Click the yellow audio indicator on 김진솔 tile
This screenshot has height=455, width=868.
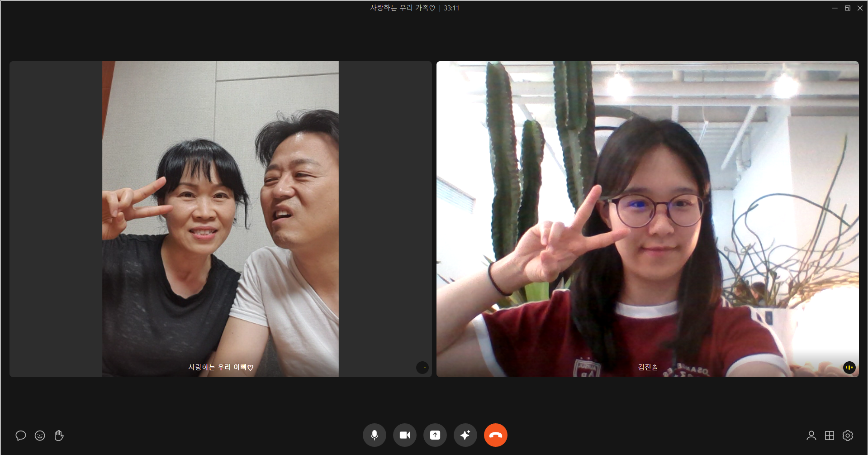(849, 368)
